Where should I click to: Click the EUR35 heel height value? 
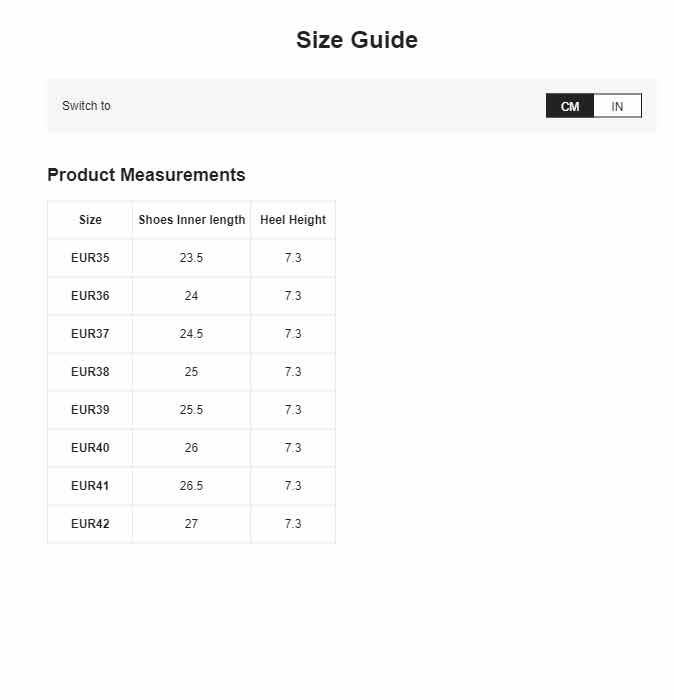pyautogui.click(x=293, y=258)
